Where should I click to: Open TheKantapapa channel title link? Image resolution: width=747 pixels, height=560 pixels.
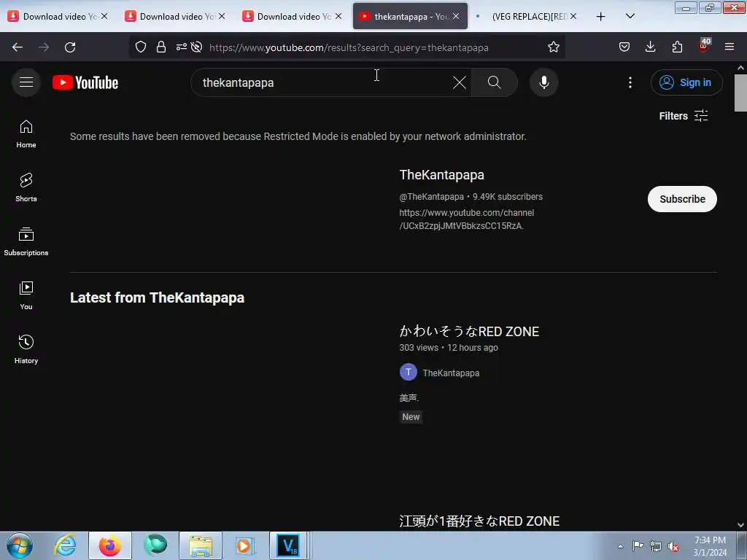[x=441, y=175]
